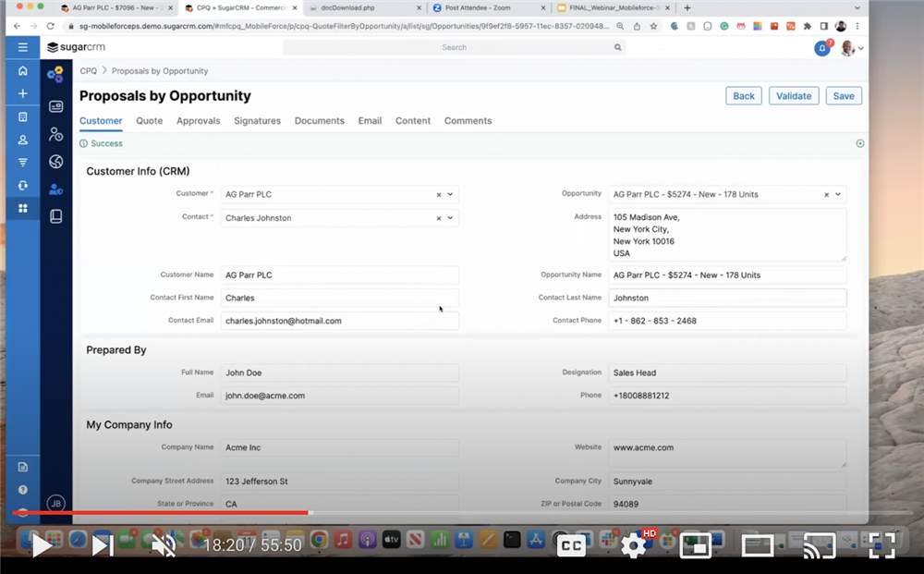Click the globe icon in the dark sidebar
Screen dimensions: 924x574
[x=55, y=162]
